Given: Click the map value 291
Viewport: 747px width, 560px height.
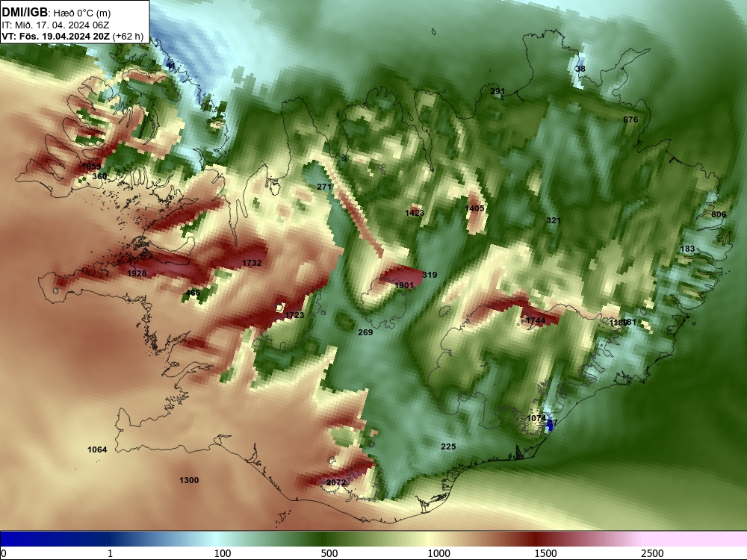Looking at the screenshot, I should [x=498, y=91].
